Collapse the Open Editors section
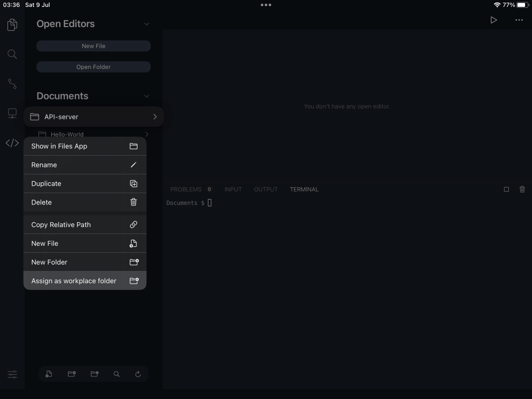This screenshot has height=399, width=532. point(146,23)
